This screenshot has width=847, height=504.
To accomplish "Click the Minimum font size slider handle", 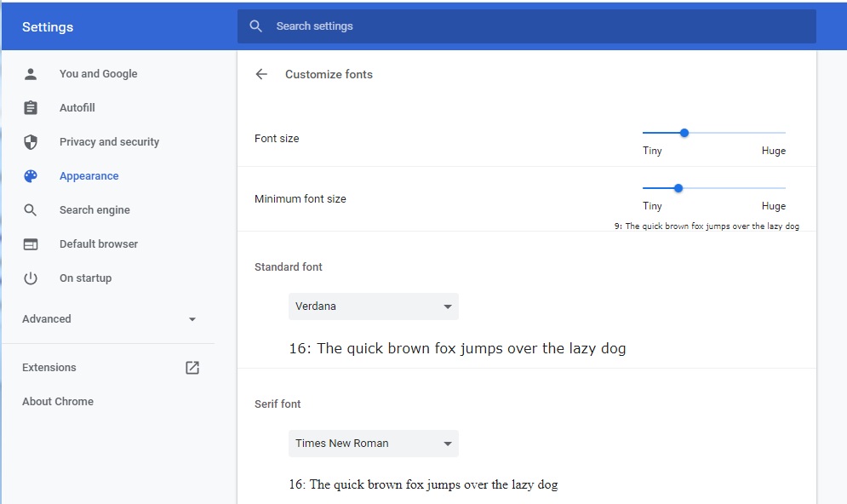I will coord(678,188).
